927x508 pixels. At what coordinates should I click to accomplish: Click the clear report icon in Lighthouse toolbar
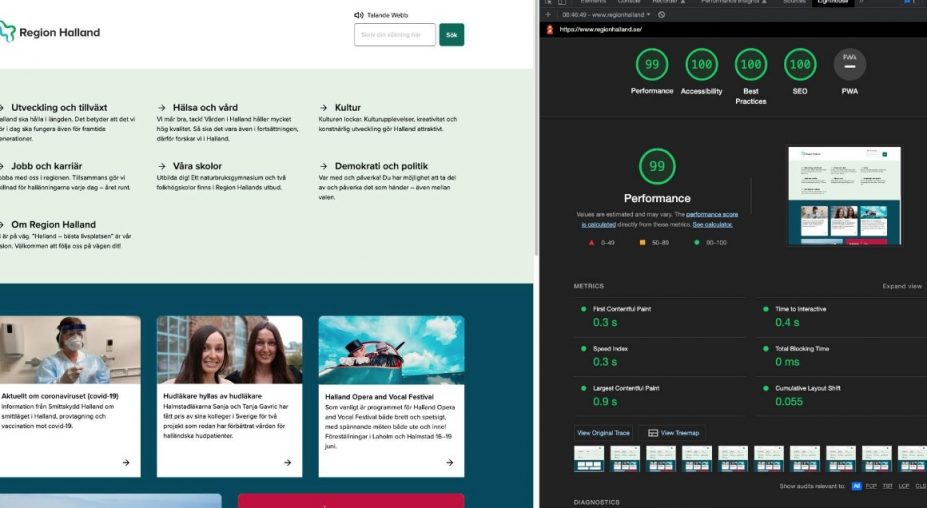tap(662, 15)
